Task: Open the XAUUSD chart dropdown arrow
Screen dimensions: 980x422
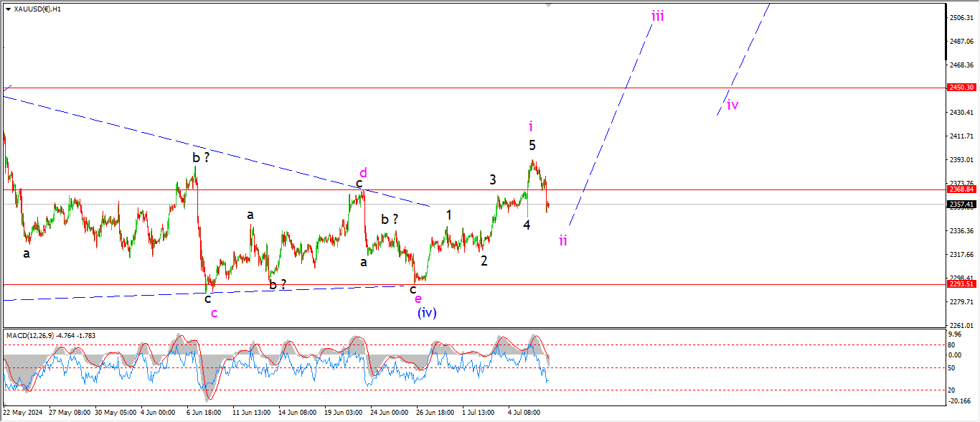Action: [8, 9]
